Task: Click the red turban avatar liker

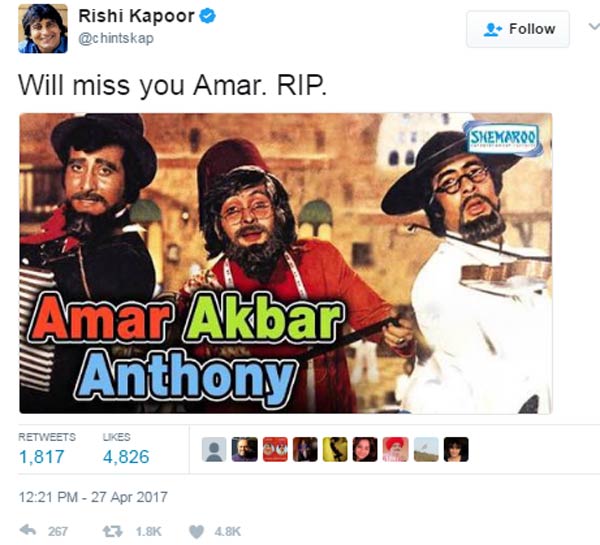Action: [395, 449]
